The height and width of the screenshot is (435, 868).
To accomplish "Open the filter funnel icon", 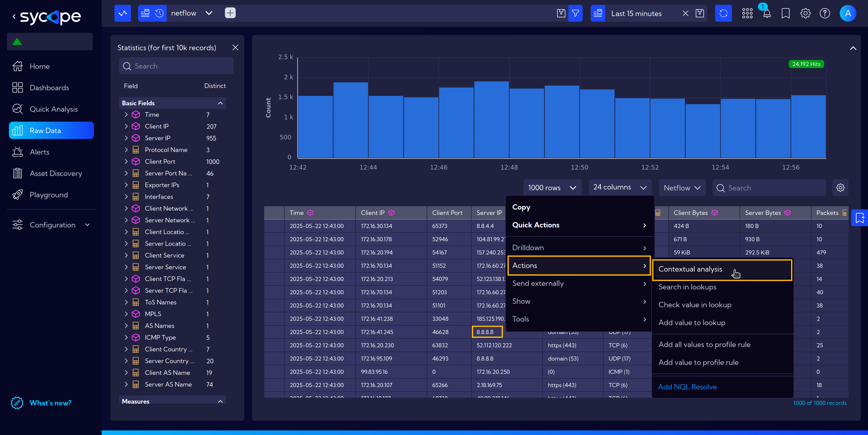I will tap(576, 13).
